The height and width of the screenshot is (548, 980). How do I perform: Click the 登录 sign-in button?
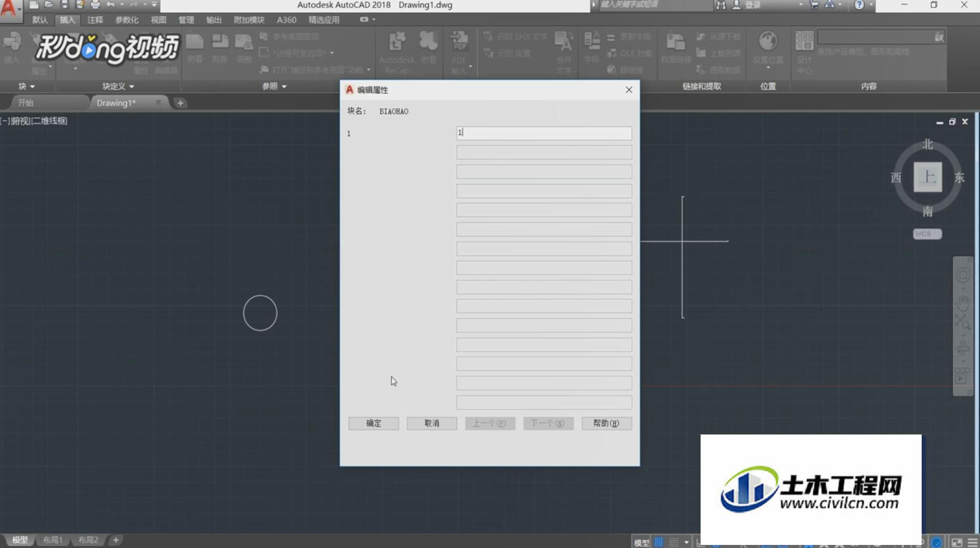coord(747,5)
